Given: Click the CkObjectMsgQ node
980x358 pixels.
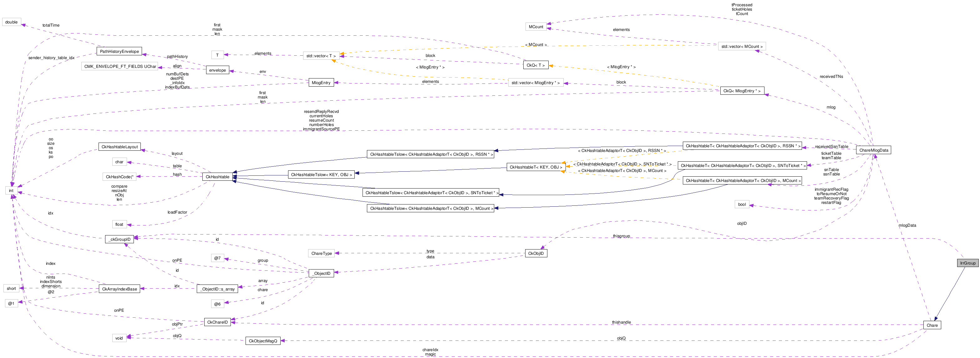Looking at the screenshot, I should tap(262, 341).
